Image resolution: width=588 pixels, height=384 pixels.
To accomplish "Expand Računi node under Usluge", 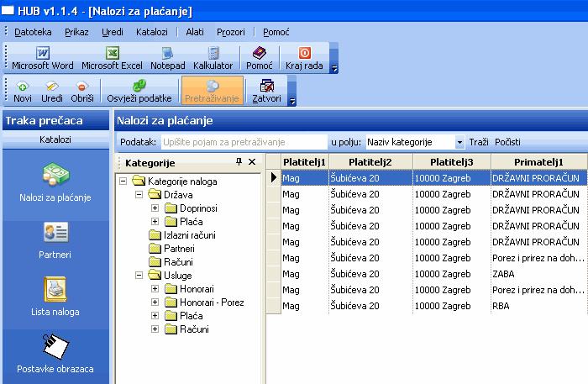I will click(155, 329).
